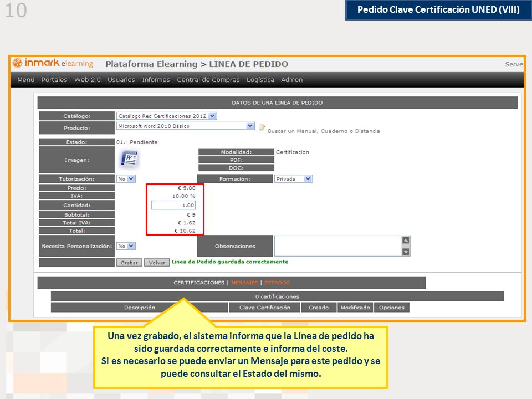Click the Modalidad value Certificacion

[293, 152]
